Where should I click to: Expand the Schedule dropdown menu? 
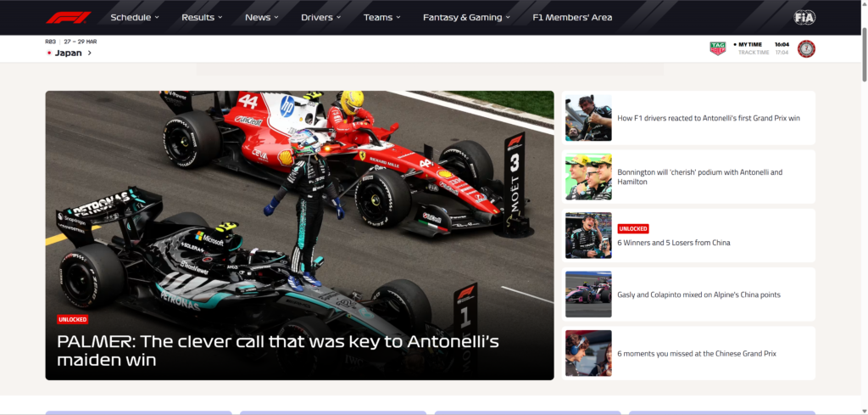pos(135,17)
